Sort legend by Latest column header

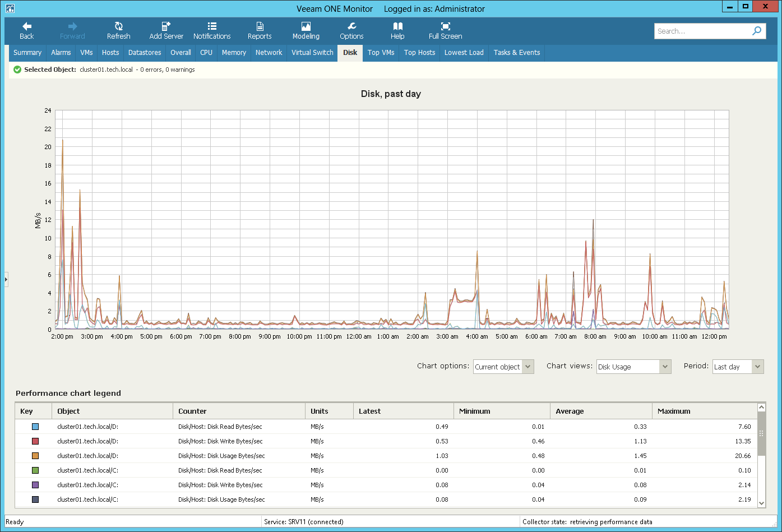tap(403, 411)
